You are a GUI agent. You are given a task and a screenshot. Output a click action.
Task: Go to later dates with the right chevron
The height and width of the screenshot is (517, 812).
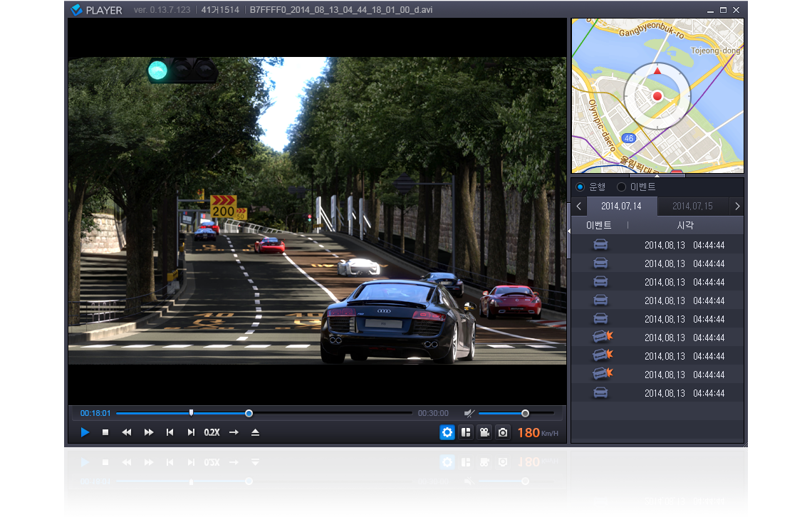737,206
